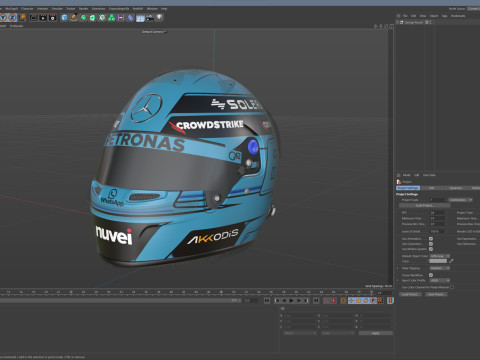Click the blue deformer bend icon

pyautogui.click(x=130, y=18)
